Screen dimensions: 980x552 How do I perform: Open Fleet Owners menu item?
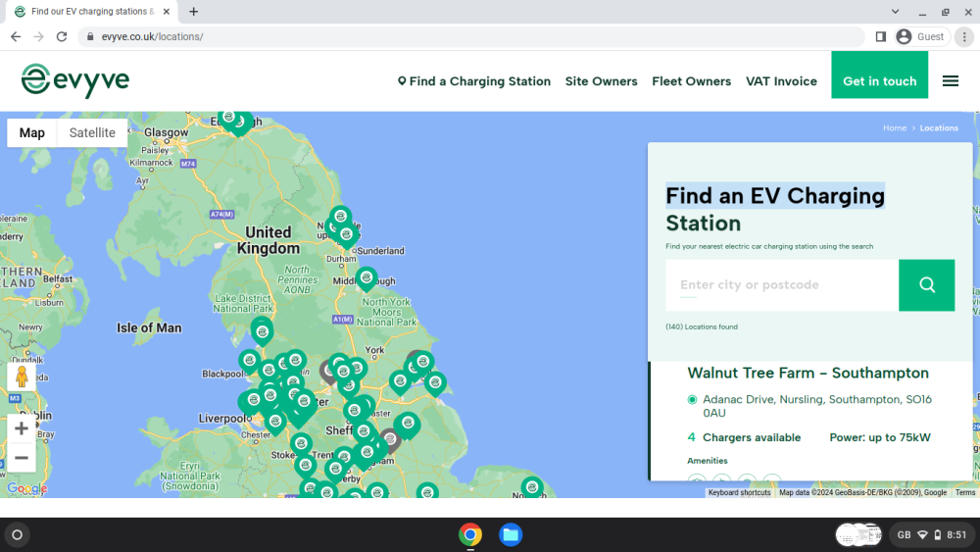691,81
